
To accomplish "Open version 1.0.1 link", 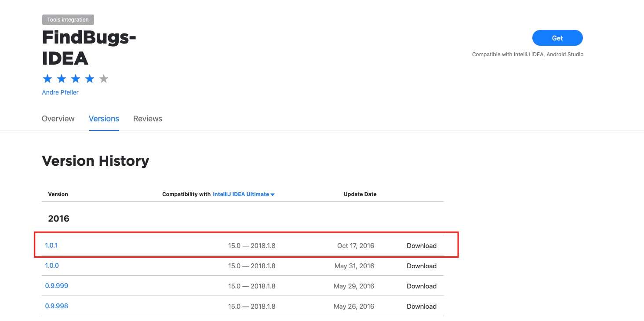I will (51, 245).
